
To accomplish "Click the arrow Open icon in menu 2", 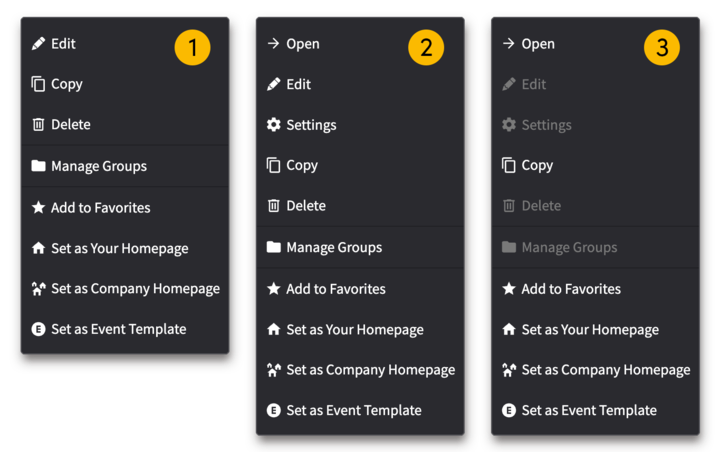I will 273,44.
